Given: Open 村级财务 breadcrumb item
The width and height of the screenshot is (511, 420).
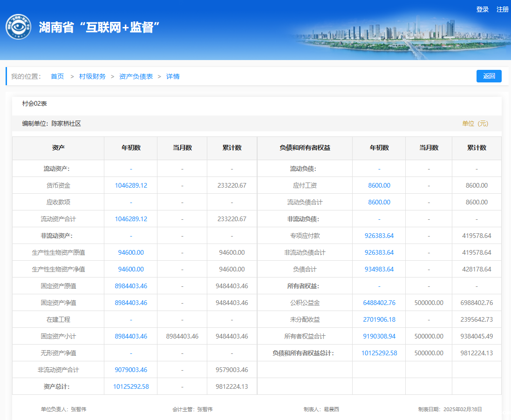Looking at the screenshot, I should pos(92,76).
